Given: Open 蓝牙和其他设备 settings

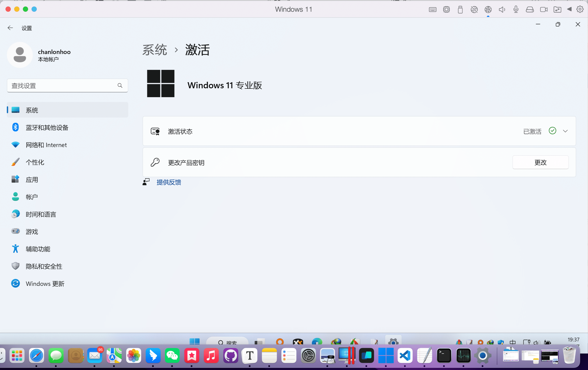Looking at the screenshot, I should point(67,127).
